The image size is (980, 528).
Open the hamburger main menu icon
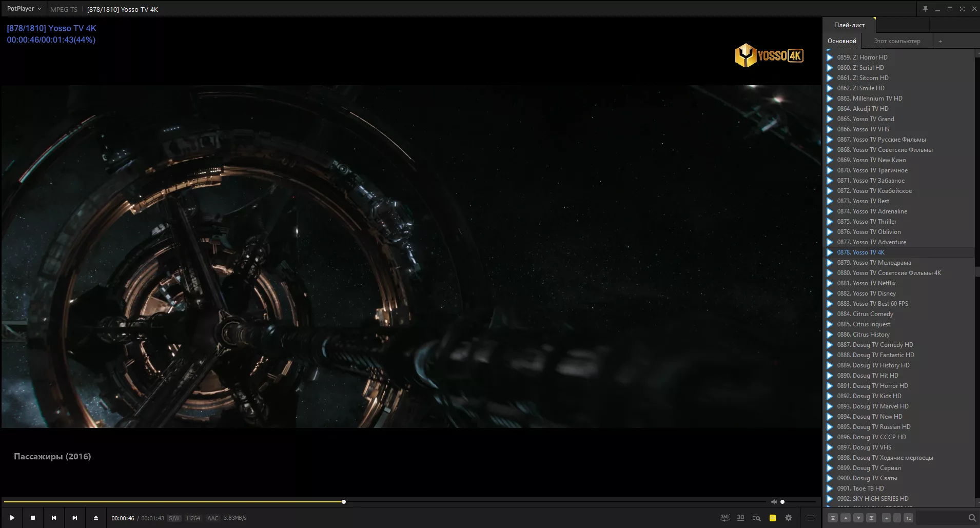pyautogui.click(x=811, y=518)
